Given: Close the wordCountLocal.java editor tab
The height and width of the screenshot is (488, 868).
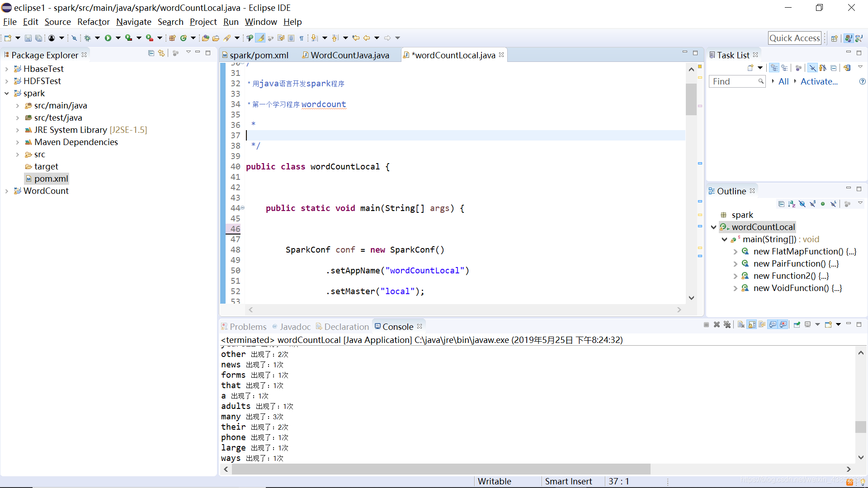Looking at the screenshot, I should (501, 55).
